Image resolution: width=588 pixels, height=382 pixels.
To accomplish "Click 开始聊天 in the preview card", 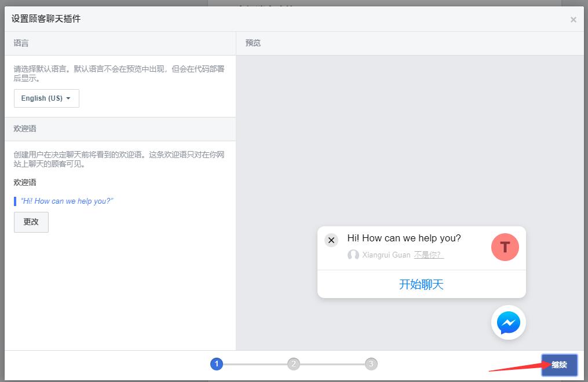I will click(x=421, y=284).
